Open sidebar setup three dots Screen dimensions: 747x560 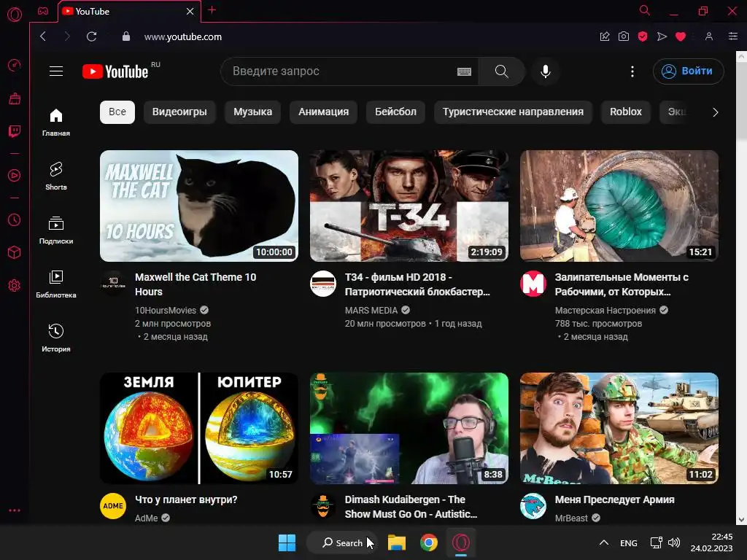(x=15, y=510)
